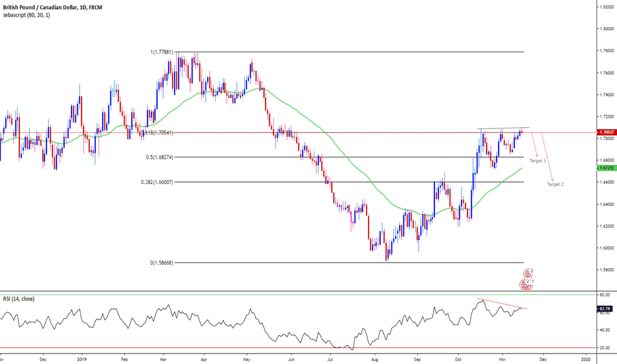Select the Fibonacci 0.5(1.68274) level label
The width and height of the screenshot is (617, 364).
160,157
